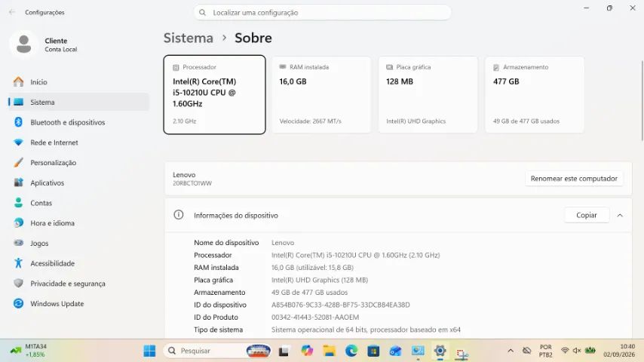
Task: Select the Armazenamento card
Action: coord(535,94)
